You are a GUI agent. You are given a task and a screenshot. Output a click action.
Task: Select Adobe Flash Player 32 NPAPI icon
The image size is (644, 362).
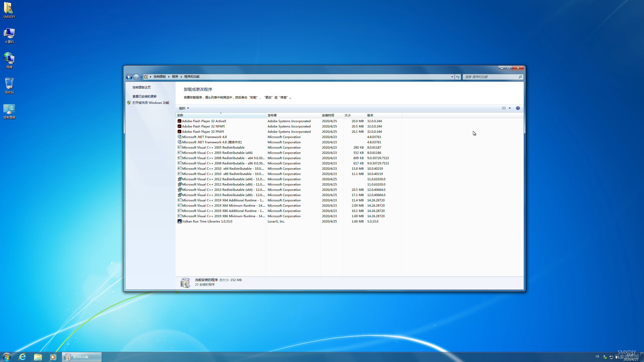179,126
